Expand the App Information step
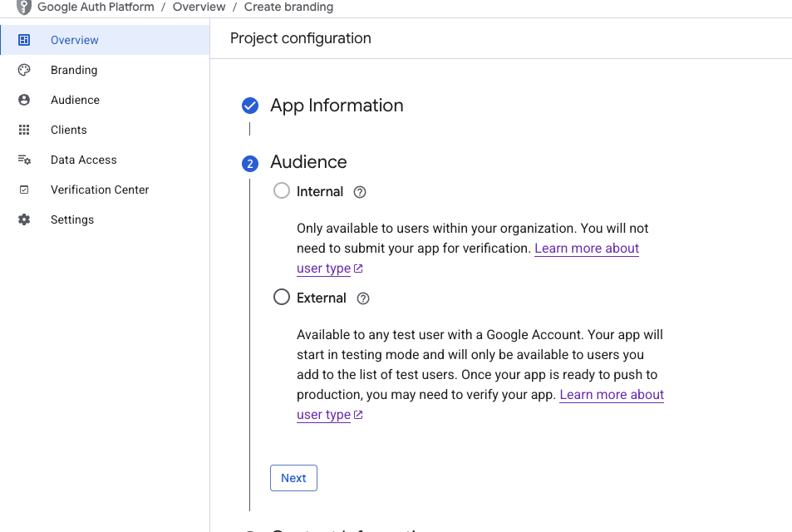The height and width of the screenshot is (532, 792). (x=336, y=106)
